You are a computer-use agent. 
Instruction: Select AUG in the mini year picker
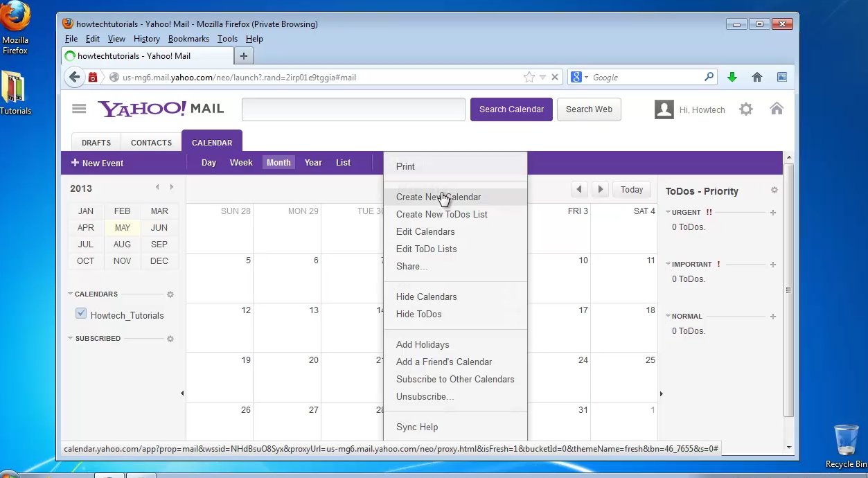[x=122, y=244]
